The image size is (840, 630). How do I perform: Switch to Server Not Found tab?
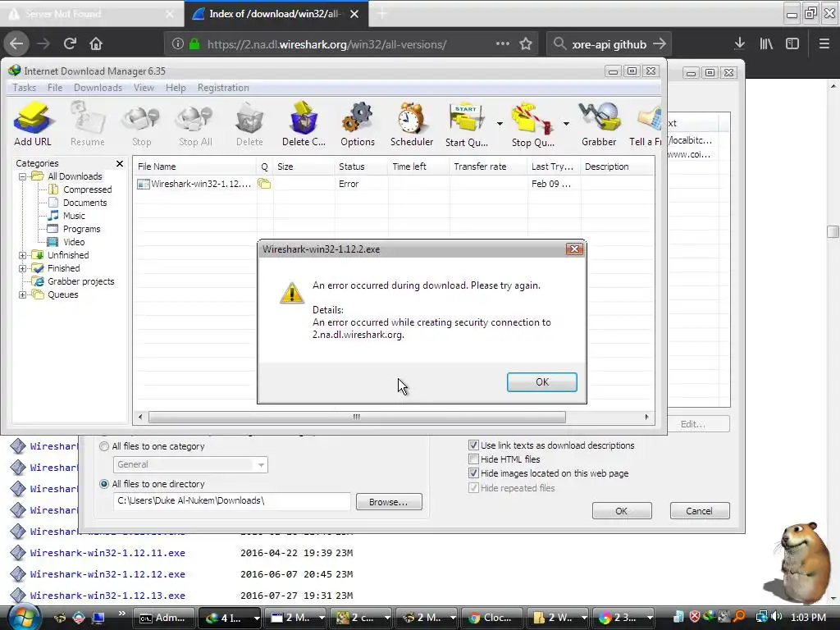[x=91, y=14]
